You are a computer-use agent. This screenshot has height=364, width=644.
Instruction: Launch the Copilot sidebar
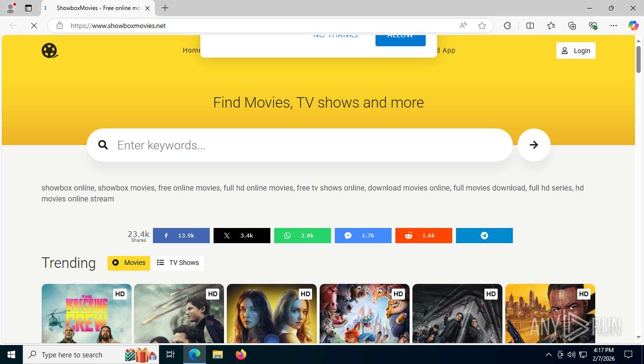click(634, 26)
